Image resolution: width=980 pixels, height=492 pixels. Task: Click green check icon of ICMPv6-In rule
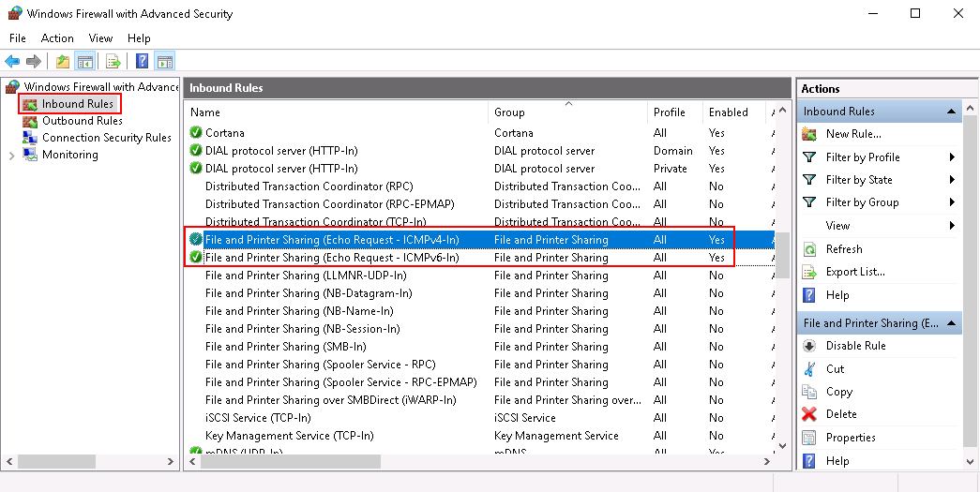pos(196,257)
